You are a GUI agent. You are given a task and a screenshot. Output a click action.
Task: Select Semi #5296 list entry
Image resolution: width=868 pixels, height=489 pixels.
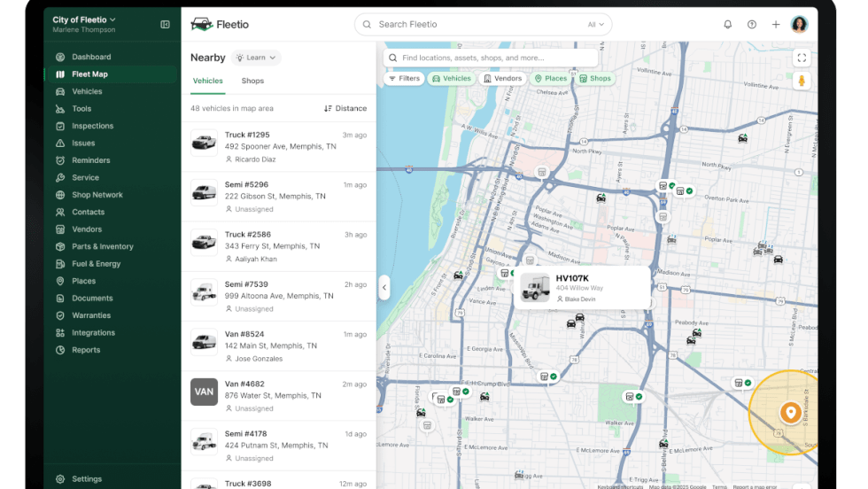click(278, 197)
